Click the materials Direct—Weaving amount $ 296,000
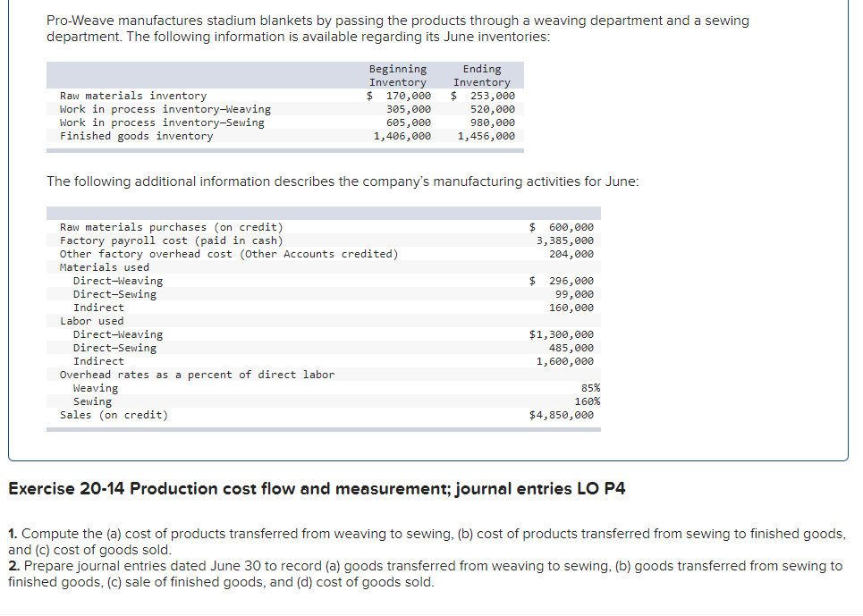Screen dimensions: 863x616 click(562, 281)
